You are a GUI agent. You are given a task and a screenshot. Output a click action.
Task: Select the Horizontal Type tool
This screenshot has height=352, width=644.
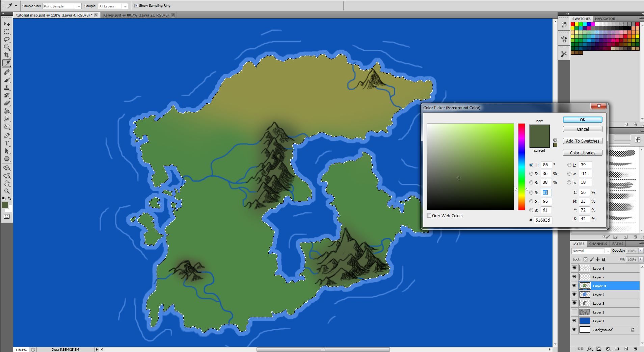7,143
